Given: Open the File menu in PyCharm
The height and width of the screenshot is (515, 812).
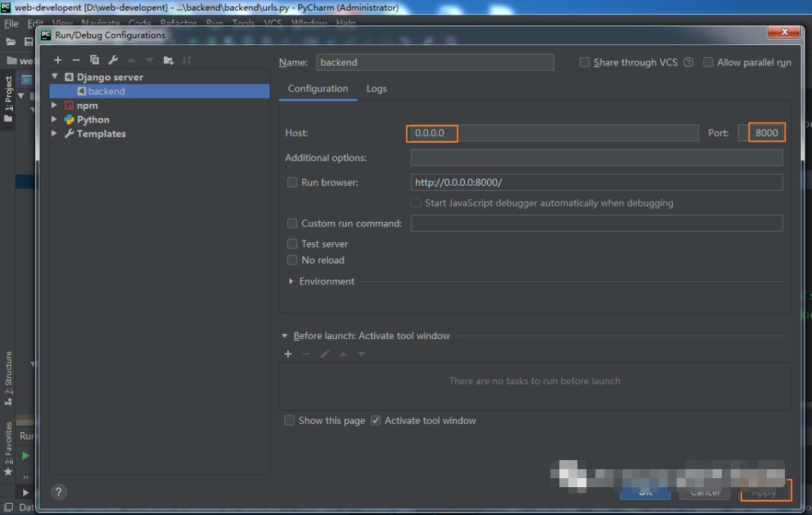Looking at the screenshot, I should 11,23.
